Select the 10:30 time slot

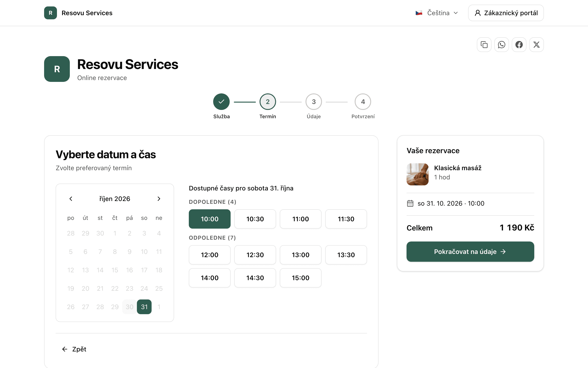point(255,219)
